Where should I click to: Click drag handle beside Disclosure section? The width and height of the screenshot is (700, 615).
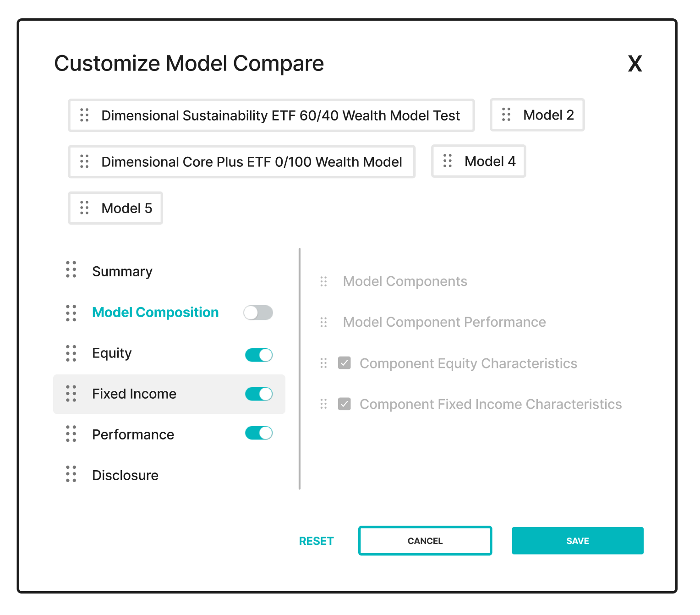(71, 474)
